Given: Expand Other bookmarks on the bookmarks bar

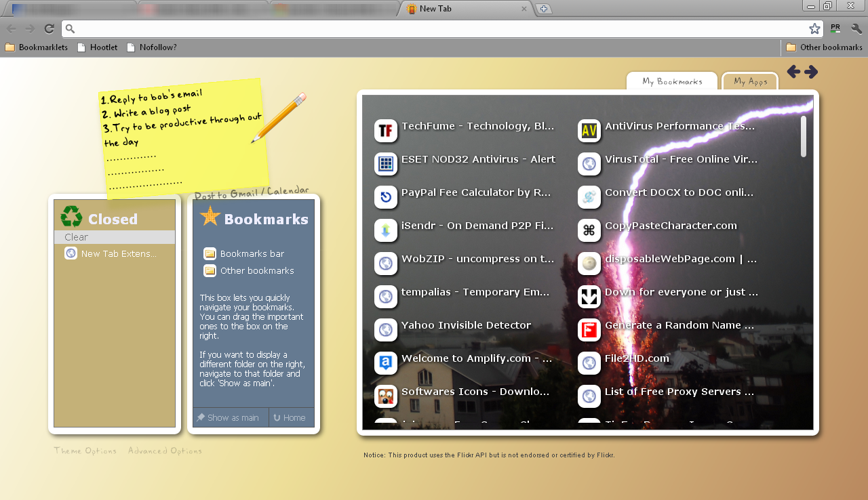Looking at the screenshot, I should tap(824, 47).
